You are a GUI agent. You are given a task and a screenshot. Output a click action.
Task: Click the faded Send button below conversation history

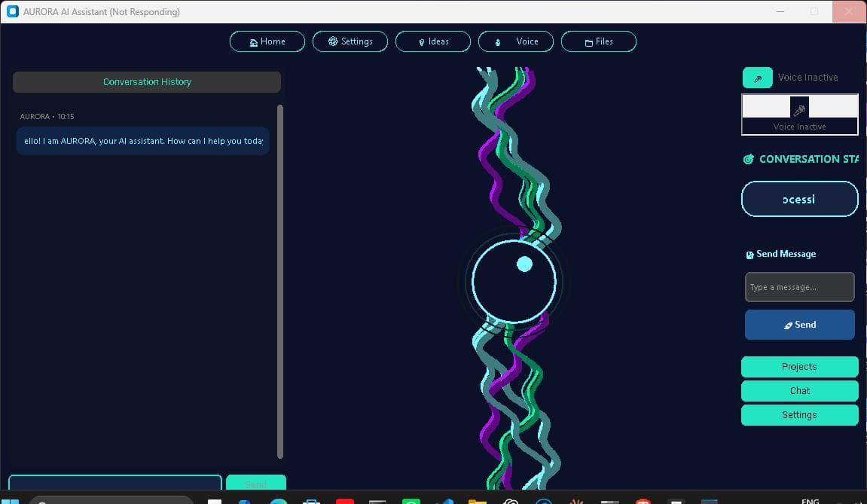tap(256, 483)
